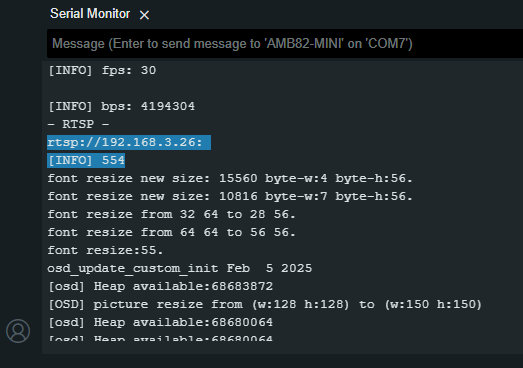This screenshot has width=523, height=368.
Task: Switch to the Serial Monitor tab
Action: click(90, 14)
